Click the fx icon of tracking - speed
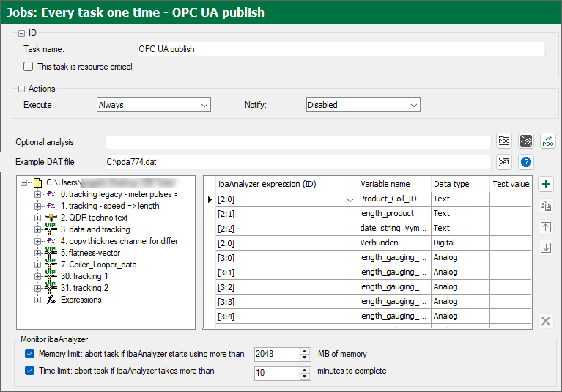562x392 pixels. click(51, 206)
